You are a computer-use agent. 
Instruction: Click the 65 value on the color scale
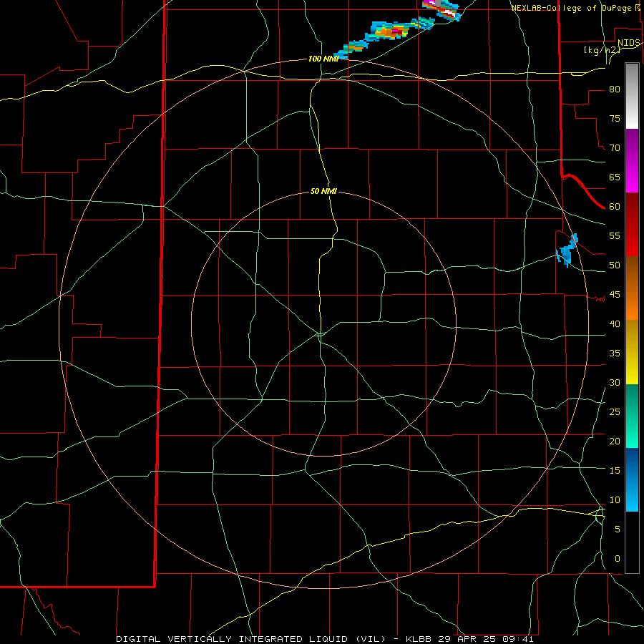615,177
